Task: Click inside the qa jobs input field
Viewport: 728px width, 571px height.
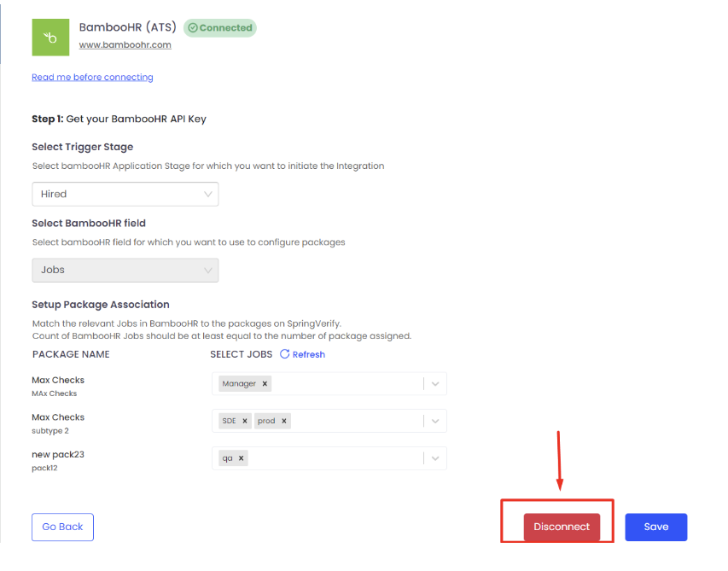Action: coord(333,458)
